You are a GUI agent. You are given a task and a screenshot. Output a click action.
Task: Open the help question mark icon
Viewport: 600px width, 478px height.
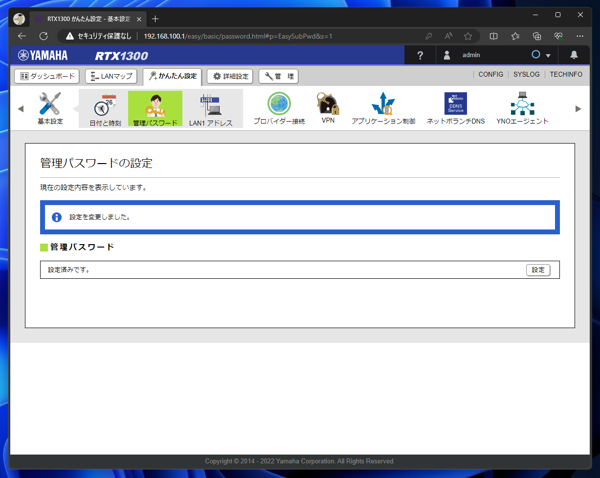tap(420, 55)
